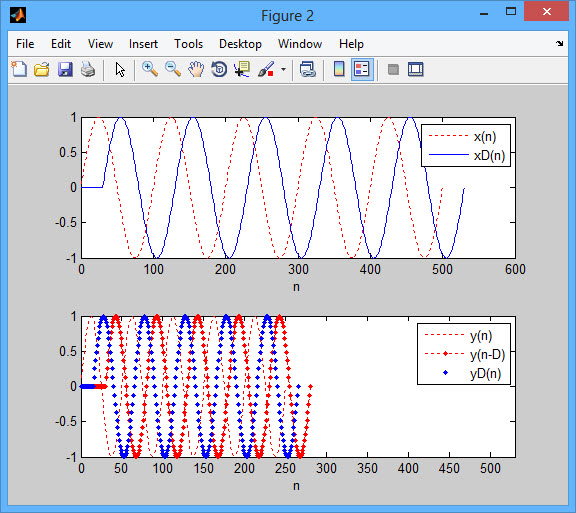Viewport: 576px width, 513px height.
Task: Print the figure using the printer icon
Action: click(88, 69)
